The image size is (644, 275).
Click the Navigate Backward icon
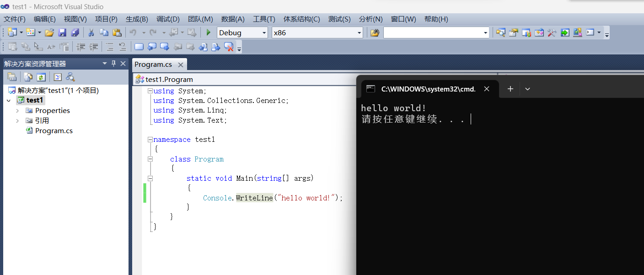click(x=173, y=32)
